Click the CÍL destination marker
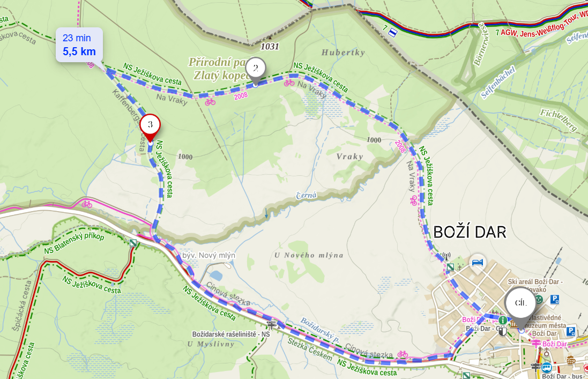The height and width of the screenshot is (379, 588). point(520,306)
